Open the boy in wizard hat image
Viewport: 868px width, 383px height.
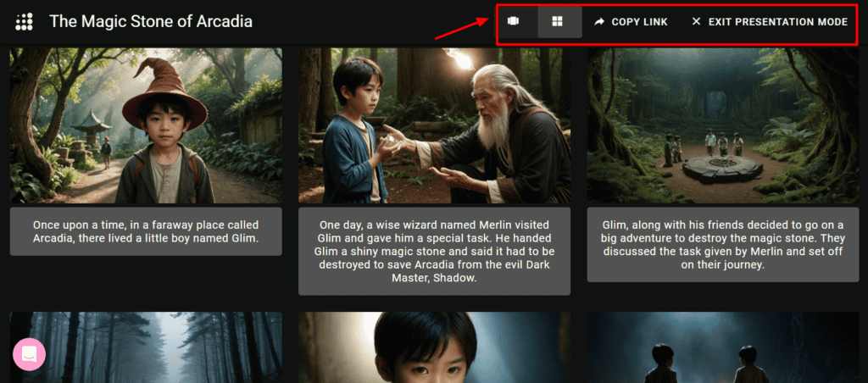point(146,125)
